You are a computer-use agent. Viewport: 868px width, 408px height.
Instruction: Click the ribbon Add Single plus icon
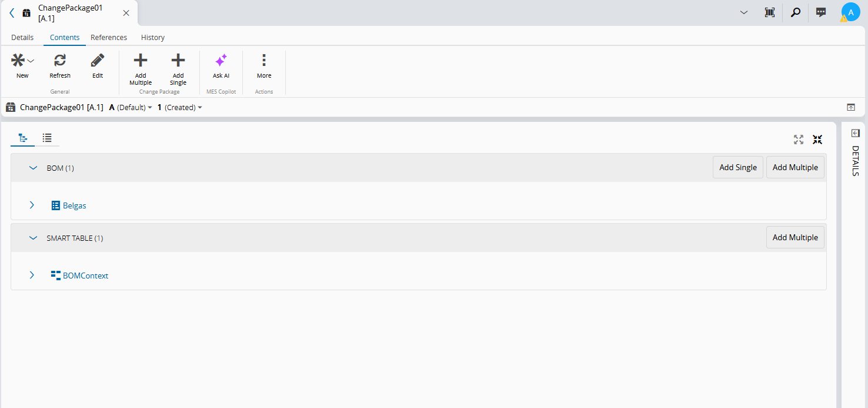coord(178,60)
